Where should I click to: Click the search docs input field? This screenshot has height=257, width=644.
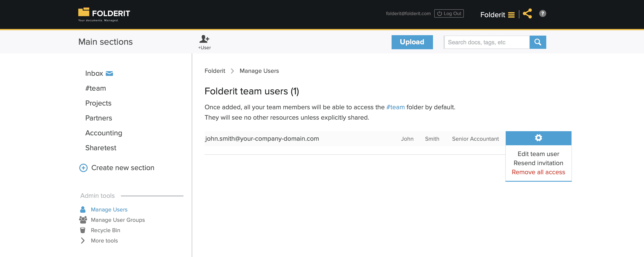[486, 42]
